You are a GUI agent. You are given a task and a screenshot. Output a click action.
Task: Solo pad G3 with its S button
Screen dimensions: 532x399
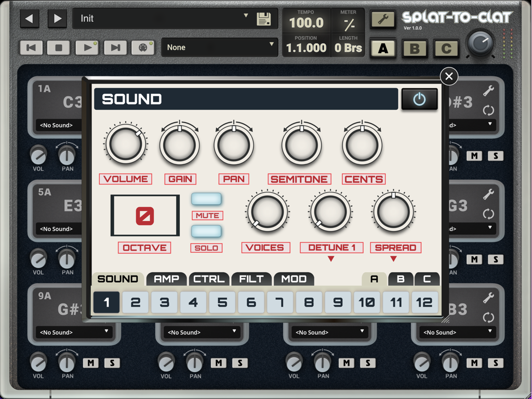[x=495, y=259]
